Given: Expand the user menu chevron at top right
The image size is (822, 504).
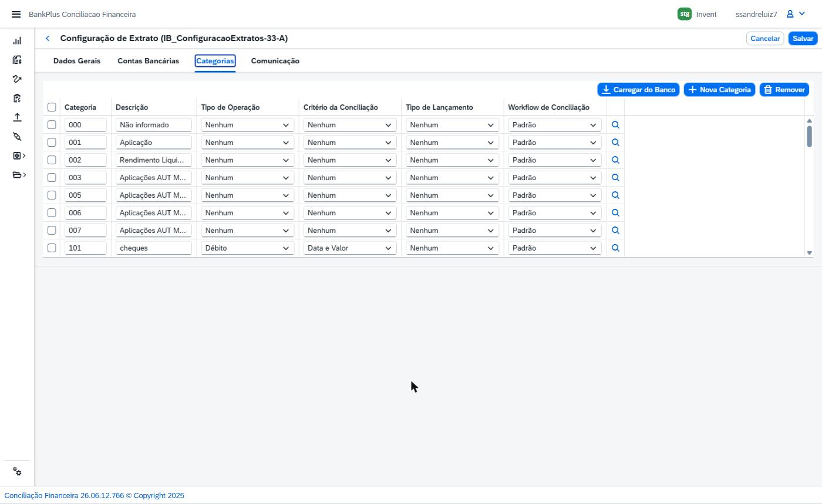Looking at the screenshot, I should pos(802,14).
